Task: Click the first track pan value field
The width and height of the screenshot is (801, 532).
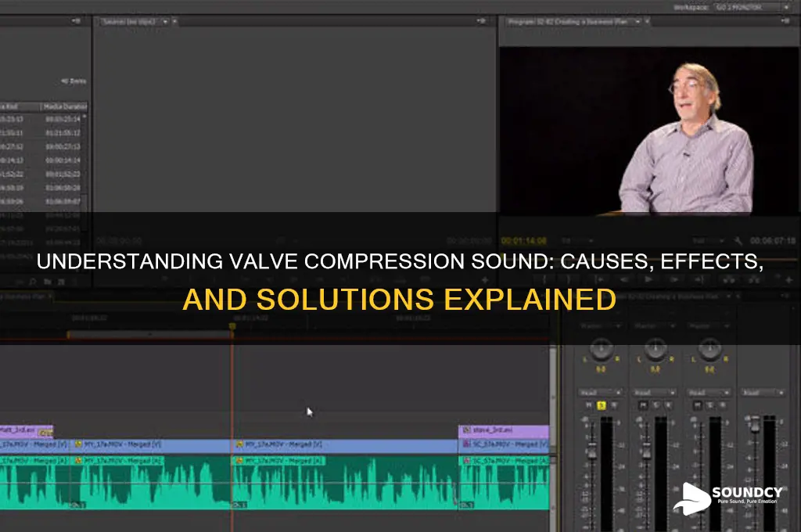Action: coord(601,369)
